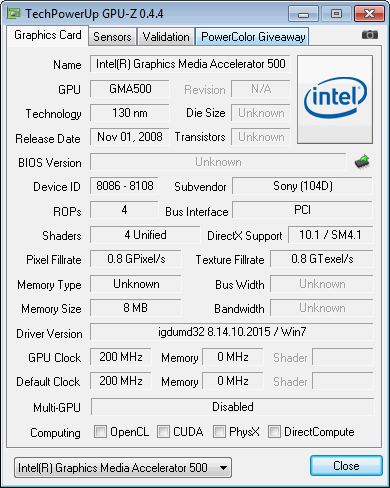The height and width of the screenshot is (488, 390).
Task: Click the Close button
Action: point(346,466)
